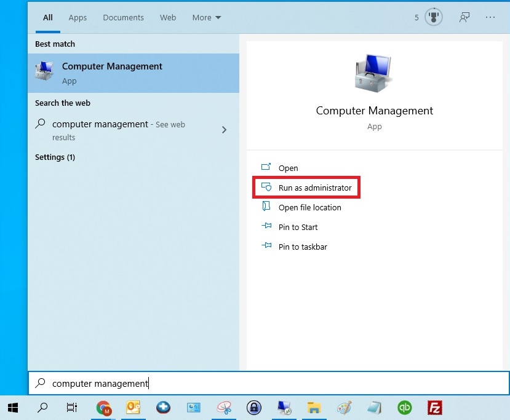Click the Best match heading

click(55, 44)
